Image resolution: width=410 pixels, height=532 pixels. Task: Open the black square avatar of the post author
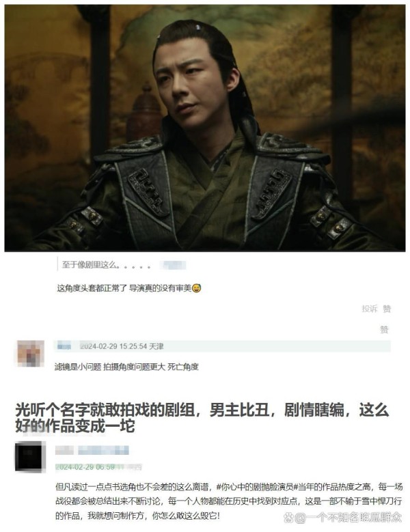[x=30, y=457]
